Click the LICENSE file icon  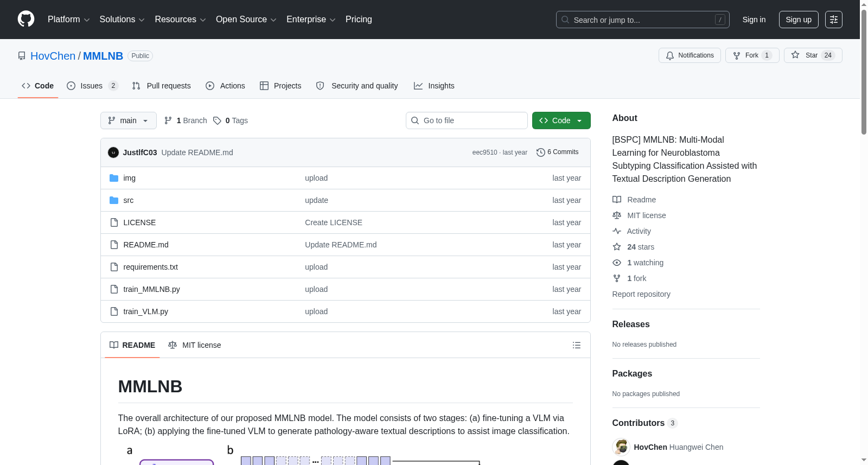click(114, 222)
